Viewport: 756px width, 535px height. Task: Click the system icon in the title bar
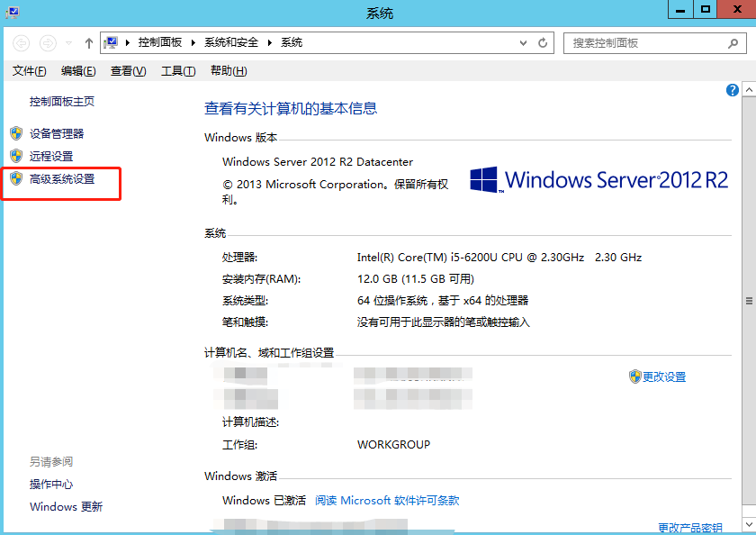(12, 13)
